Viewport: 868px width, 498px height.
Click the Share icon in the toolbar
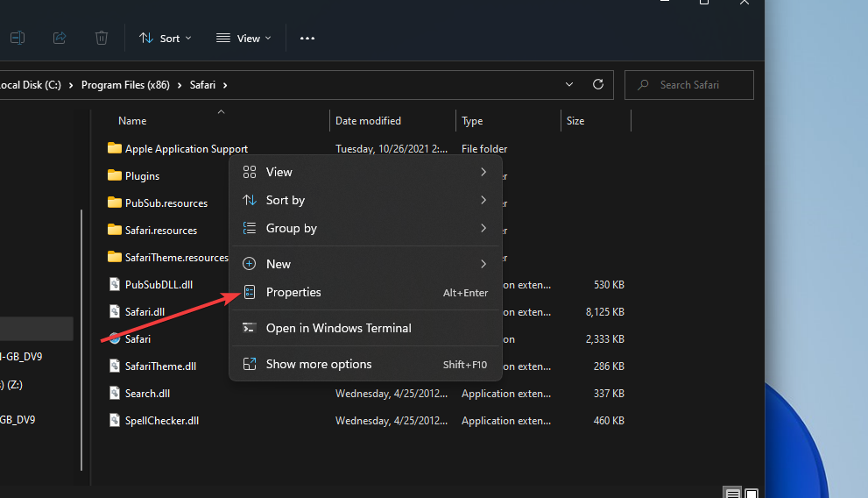pyautogui.click(x=60, y=38)
